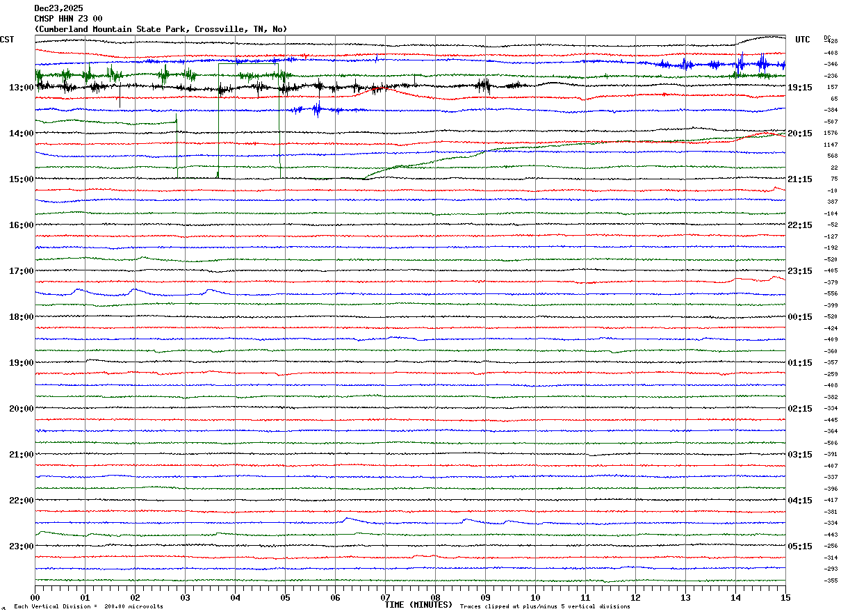Viewport: 841px width, 616px height.
Task: Click the 21:15 UTC row label
Action: pos(800,179)
